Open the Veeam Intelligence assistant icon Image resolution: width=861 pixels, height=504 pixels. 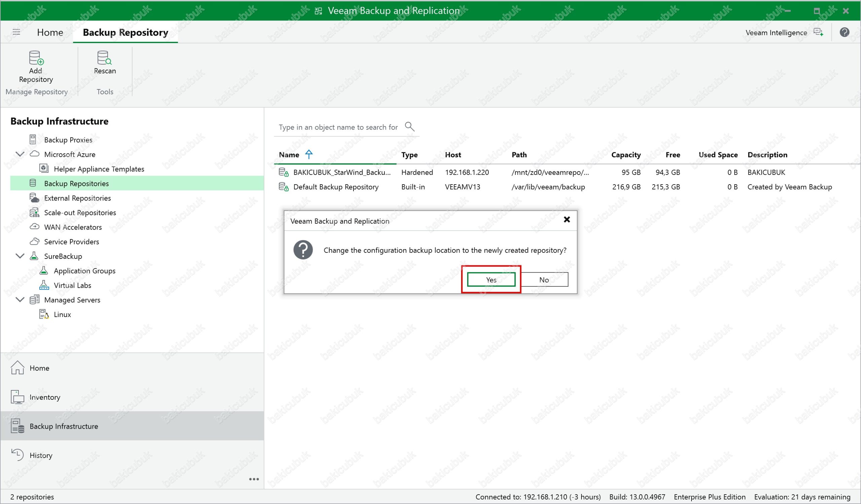(x=818, y=32)
